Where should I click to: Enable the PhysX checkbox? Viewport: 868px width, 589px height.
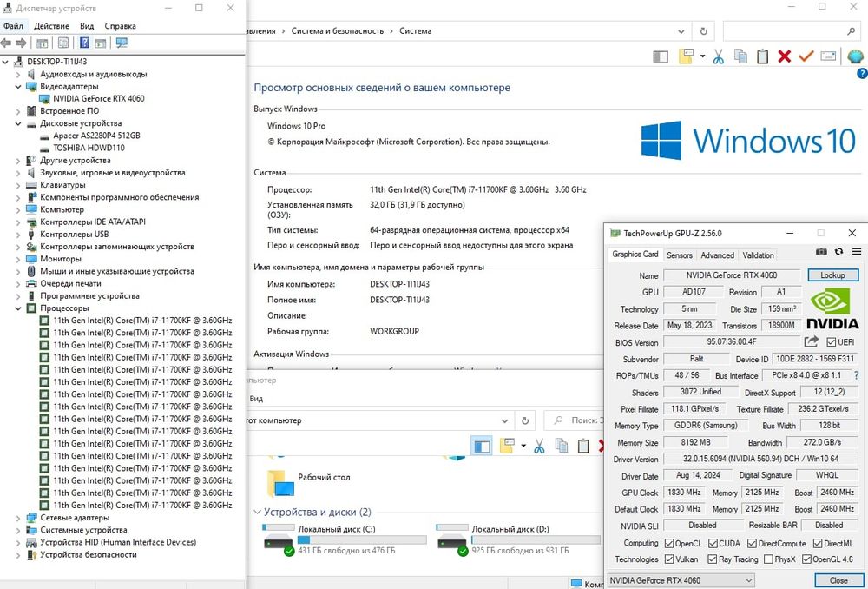click(x=768, y=559)
